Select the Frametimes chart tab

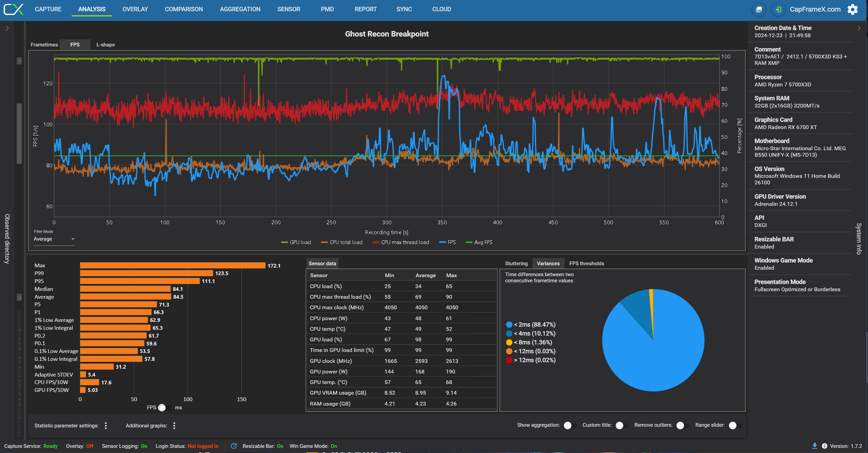pos(44,45)
